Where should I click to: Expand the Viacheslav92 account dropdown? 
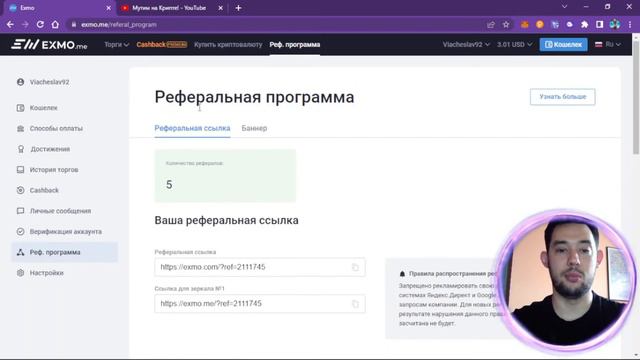pos(466,44)
